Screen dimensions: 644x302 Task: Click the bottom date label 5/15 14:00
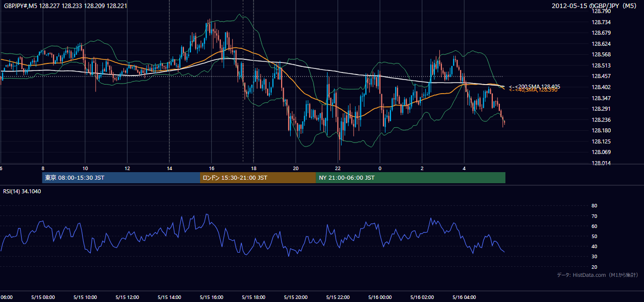point(169,297)
